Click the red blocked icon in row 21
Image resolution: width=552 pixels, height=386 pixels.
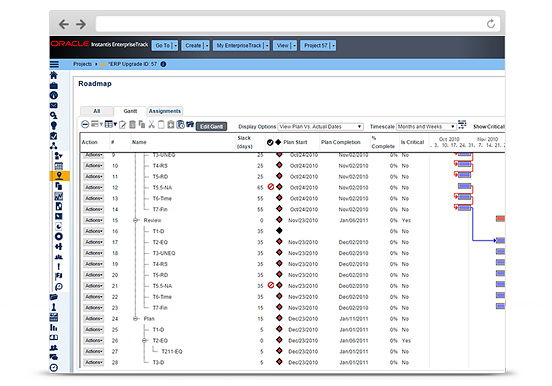(271, 285)
